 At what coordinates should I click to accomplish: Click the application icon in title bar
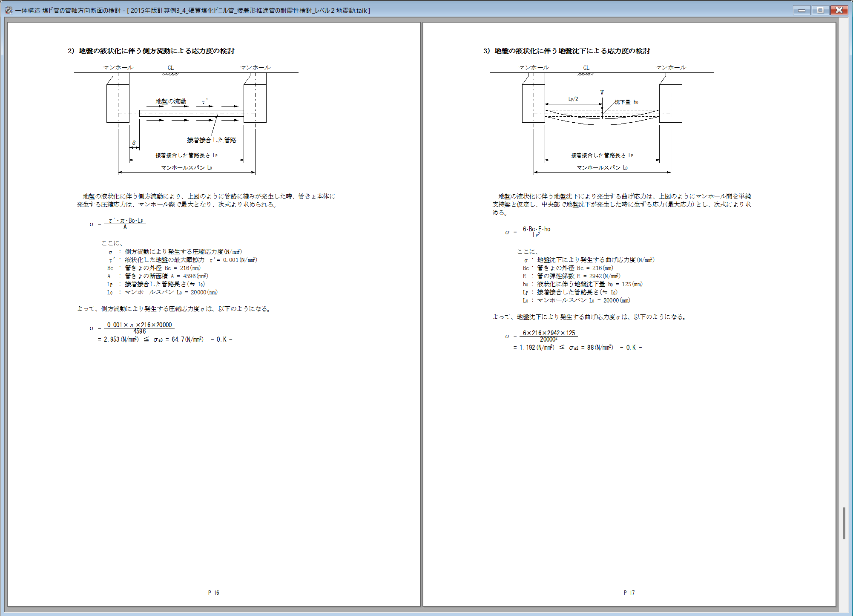tap(9, 10)
